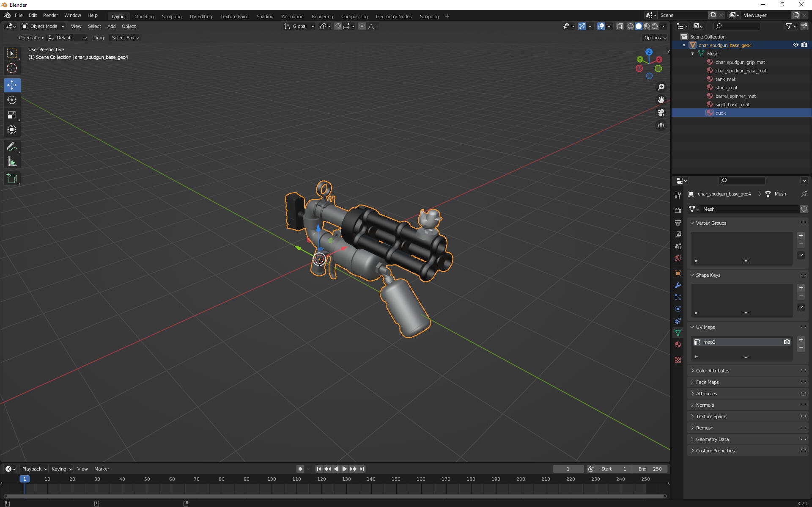
Task: Toggle fake user shield for Mesh
Action: [x=804, y=209]
